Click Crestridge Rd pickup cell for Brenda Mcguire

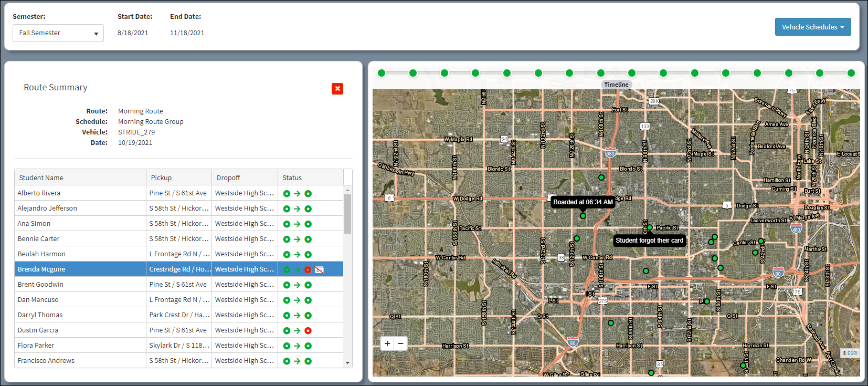(x=179, y=269)
